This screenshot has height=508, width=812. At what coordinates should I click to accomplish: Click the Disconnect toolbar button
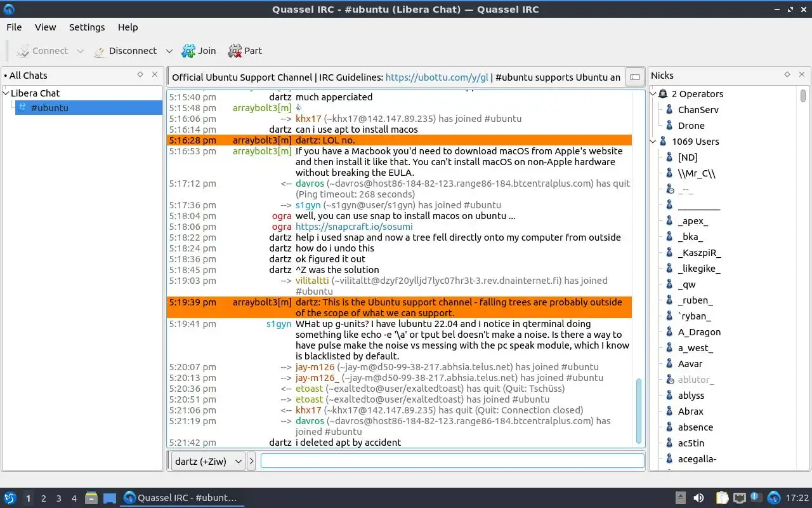pos(125,51)
